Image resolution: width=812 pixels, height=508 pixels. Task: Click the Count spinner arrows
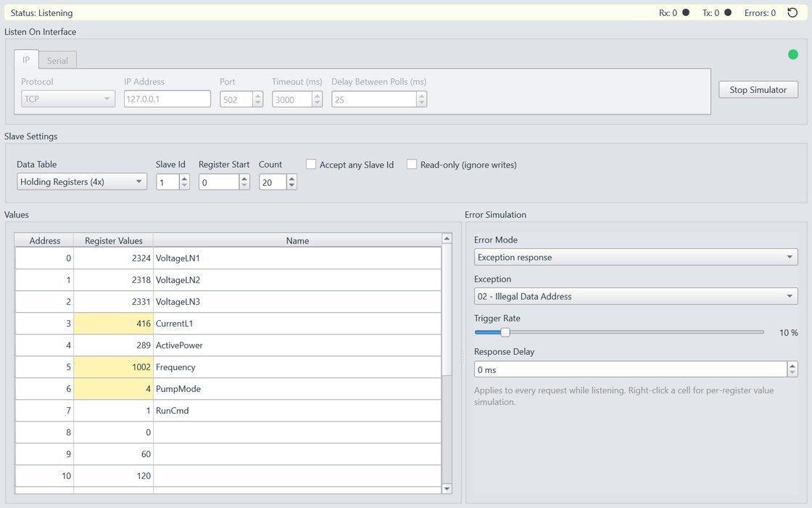pos(291,182)
